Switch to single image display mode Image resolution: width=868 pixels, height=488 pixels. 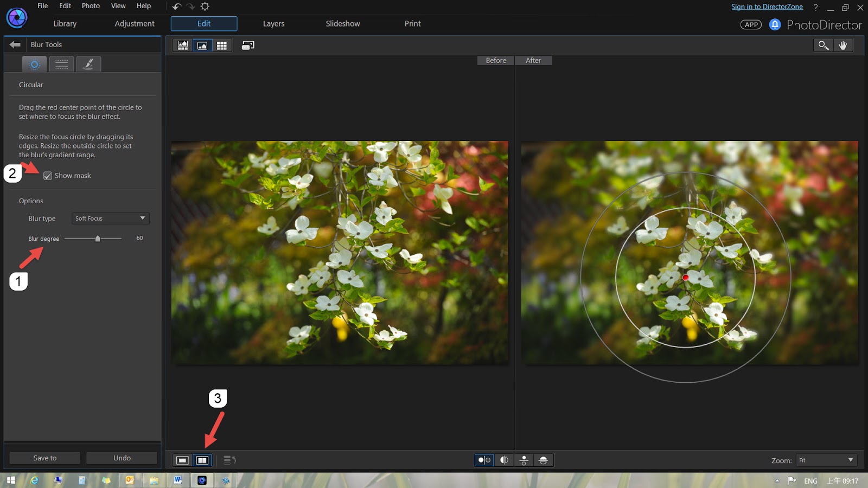point(182,459)
